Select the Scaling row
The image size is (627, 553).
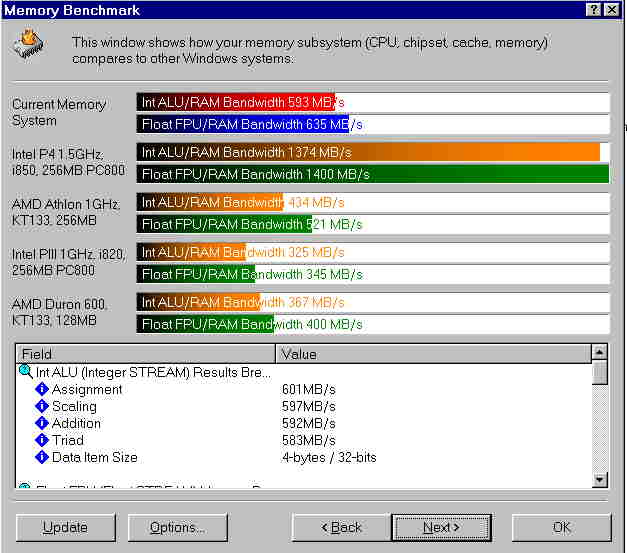click(x=304, y=406)
